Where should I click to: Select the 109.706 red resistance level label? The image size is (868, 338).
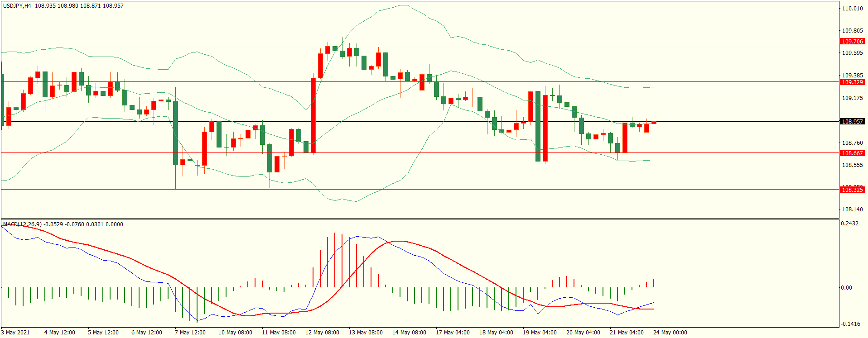coord(852,41)
